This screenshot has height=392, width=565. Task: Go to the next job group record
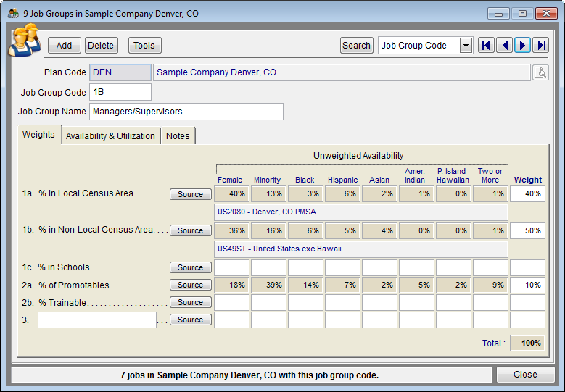[522, 46]
